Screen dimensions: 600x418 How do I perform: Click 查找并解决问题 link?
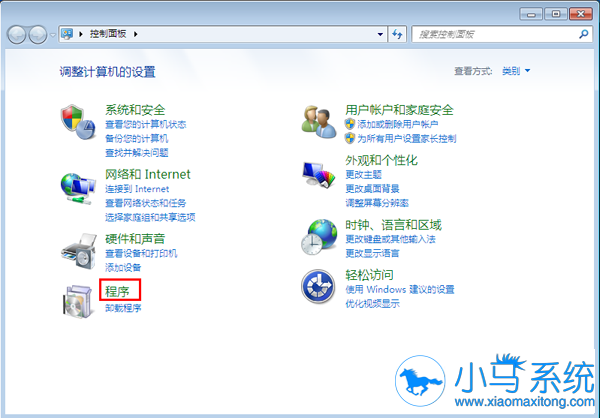tap(137, 153)
